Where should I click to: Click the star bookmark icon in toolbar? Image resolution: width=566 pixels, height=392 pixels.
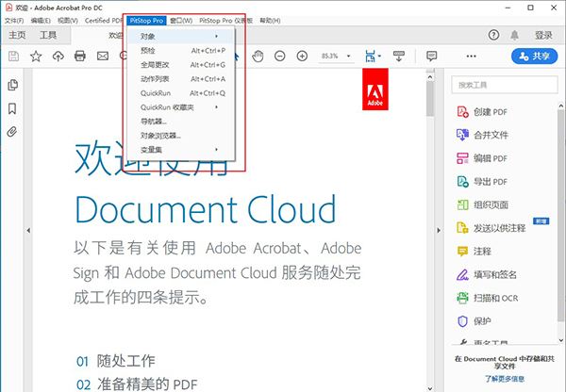[36, 57]
